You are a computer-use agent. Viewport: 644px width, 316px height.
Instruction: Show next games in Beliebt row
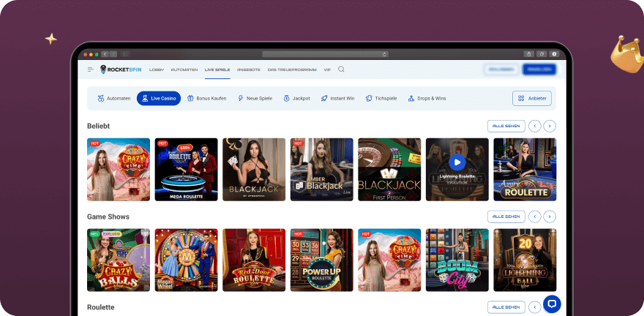(x=550, y=126)
